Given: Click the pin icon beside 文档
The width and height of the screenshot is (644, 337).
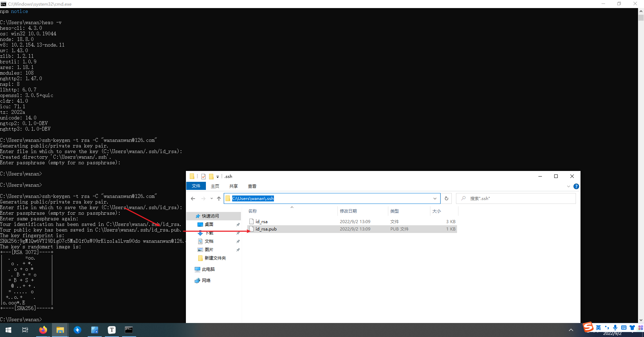Looking at the screenshot, I should [x=238, y=241].
